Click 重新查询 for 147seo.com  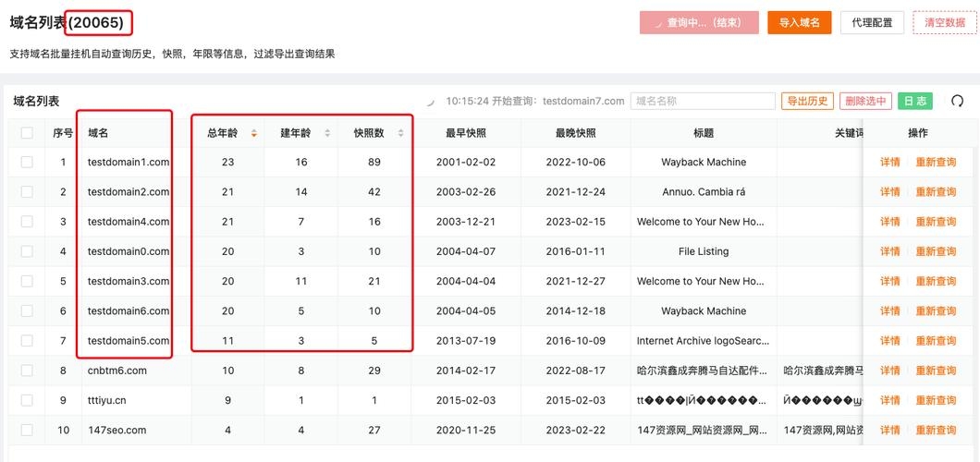[x=936, y=431]
